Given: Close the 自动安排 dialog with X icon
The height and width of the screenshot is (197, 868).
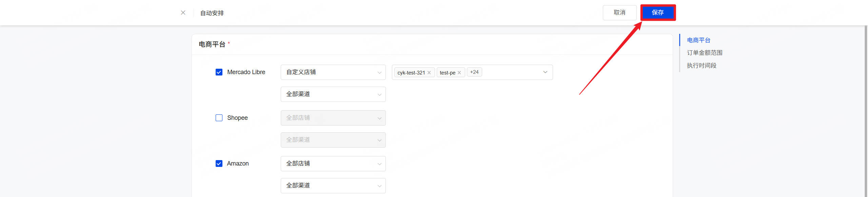Looking at the screenshot, I should 183,13.
